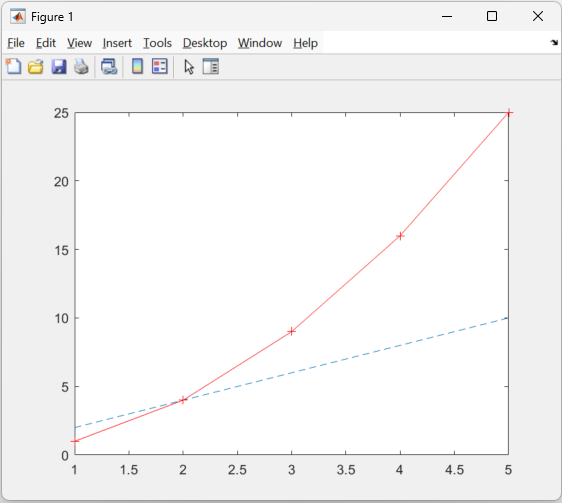Click the MATLAB logo in title bar
Image resolution: width=562 pixels, height=503 pixels.
[x=18, y=16]
